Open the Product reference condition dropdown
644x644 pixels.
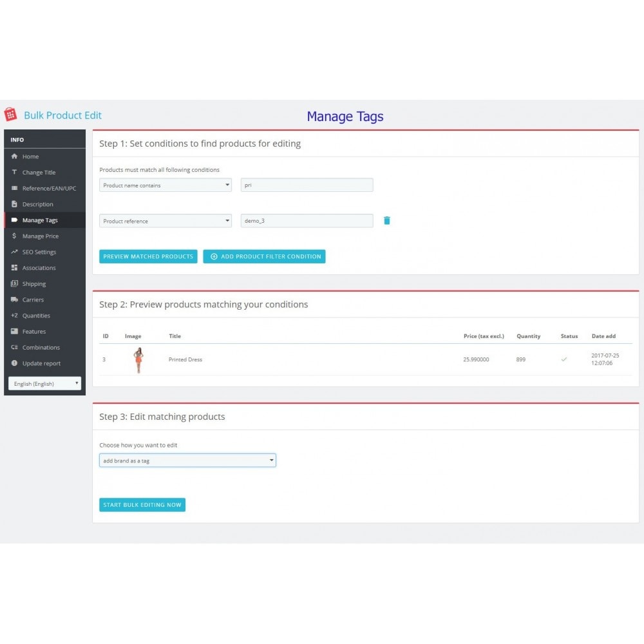pyautogui.click(x=166, y=221)
